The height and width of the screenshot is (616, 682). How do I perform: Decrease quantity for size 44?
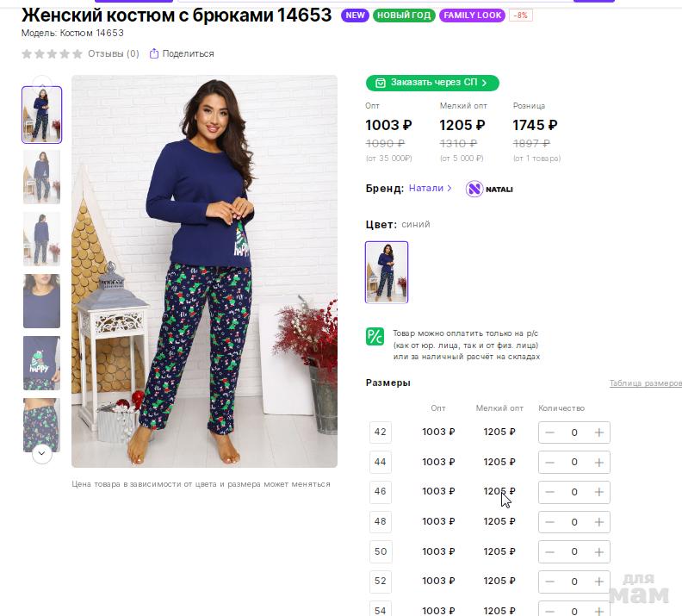click(x=550, y=463)
